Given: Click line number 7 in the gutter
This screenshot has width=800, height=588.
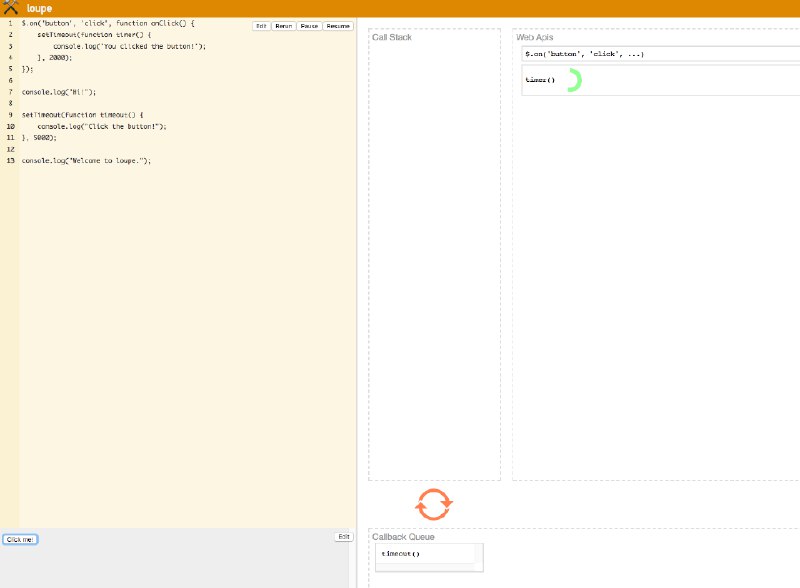Looking at the screenshot, I should coord(10,92).
